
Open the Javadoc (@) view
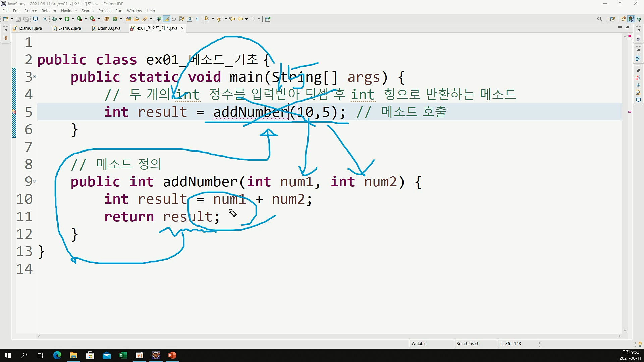coord(638,85)
